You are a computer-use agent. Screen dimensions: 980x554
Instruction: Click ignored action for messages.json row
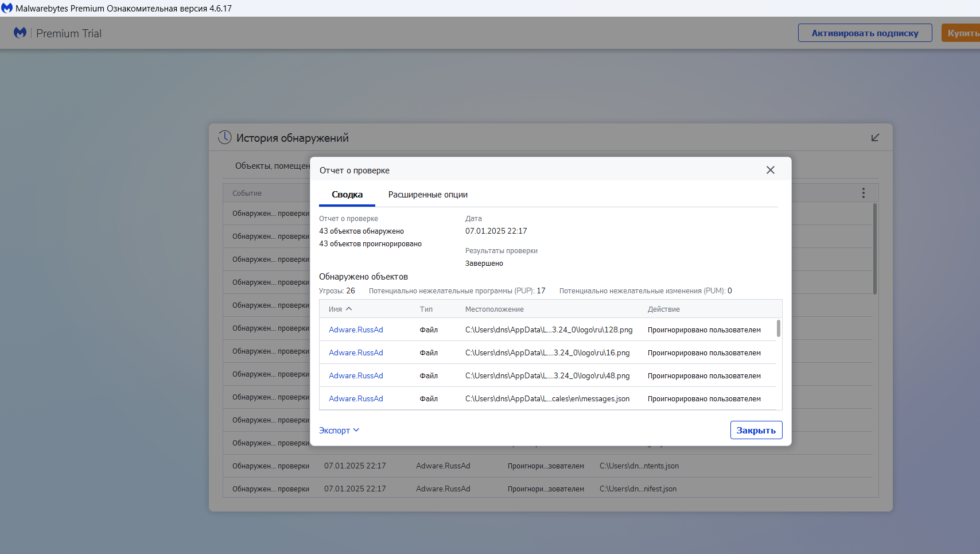tap(704, 398)
